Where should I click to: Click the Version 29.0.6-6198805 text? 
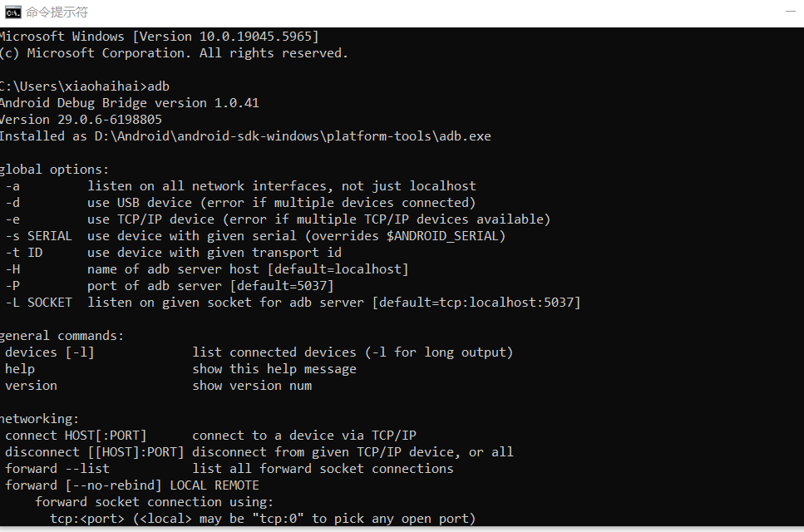click(81, 120)
